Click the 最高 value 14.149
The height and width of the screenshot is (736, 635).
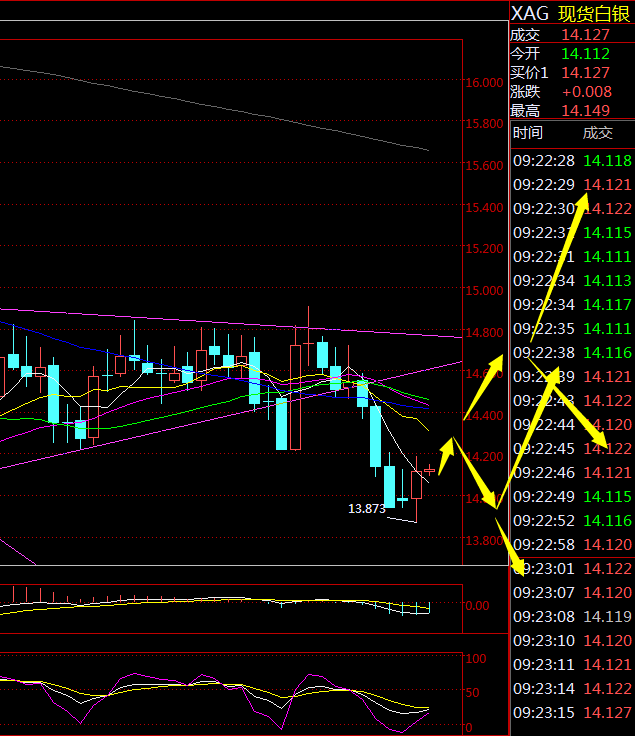coord(585,111)
